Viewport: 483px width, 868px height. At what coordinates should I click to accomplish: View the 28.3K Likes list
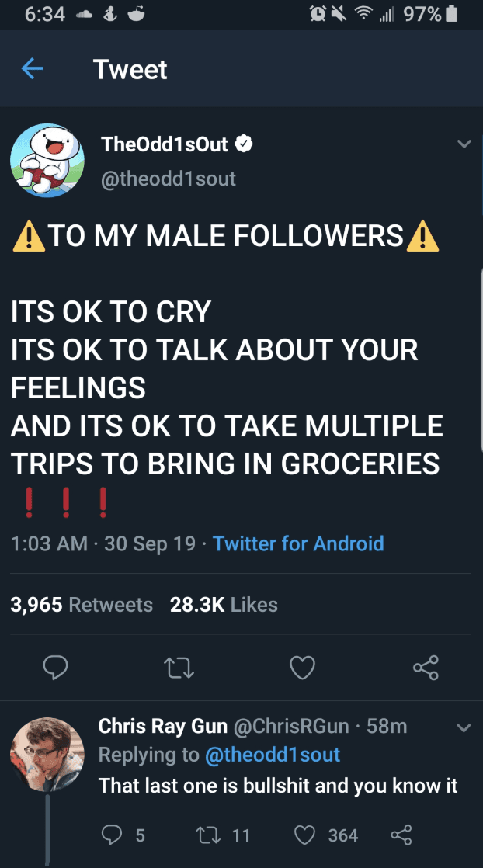click(x=224, y=605)
